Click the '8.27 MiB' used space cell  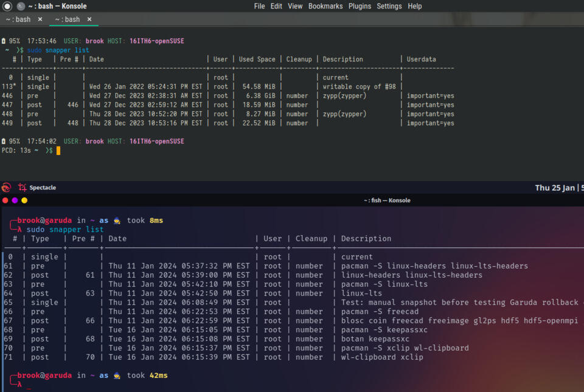click(261, 114)
